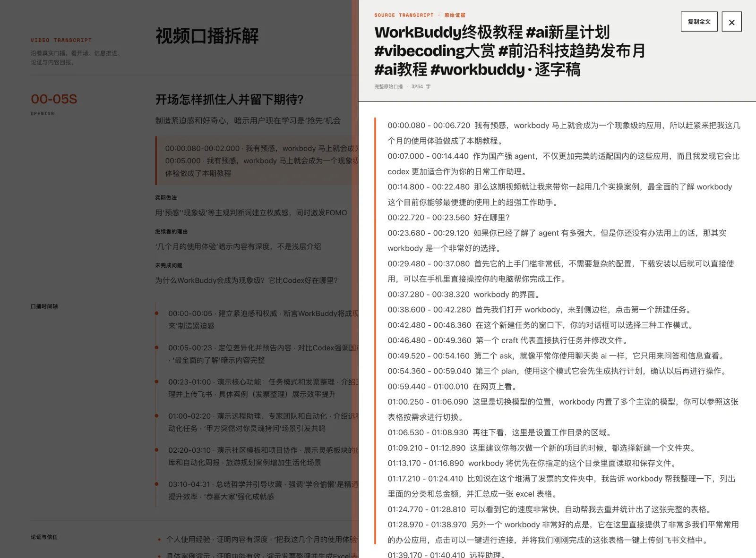The image size is (756, 558).
Task: Click the 未完成问题 subsection label
Action: click(169, 265)
